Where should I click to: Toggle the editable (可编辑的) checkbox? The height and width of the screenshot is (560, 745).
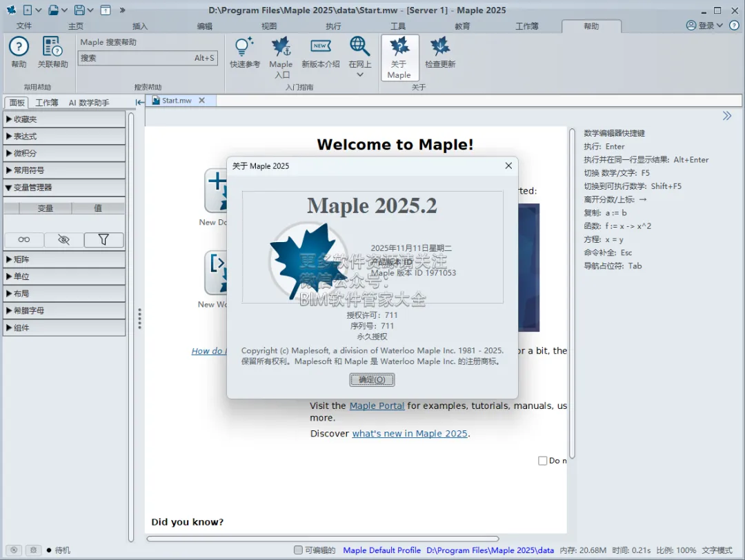(298, 550)
